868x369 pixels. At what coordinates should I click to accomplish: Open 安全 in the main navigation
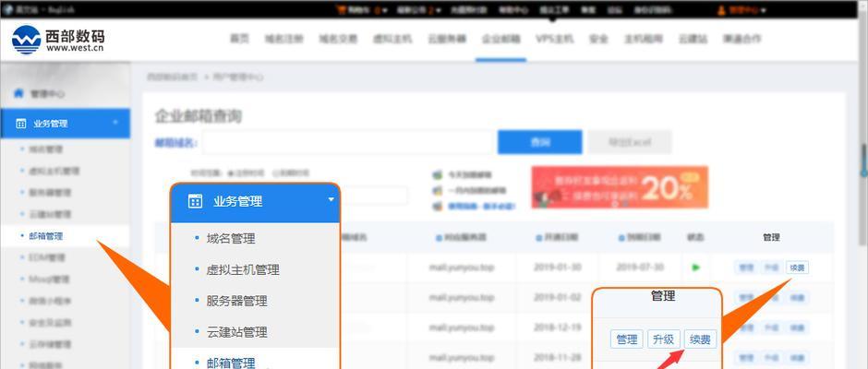click(x=599, y=39)
